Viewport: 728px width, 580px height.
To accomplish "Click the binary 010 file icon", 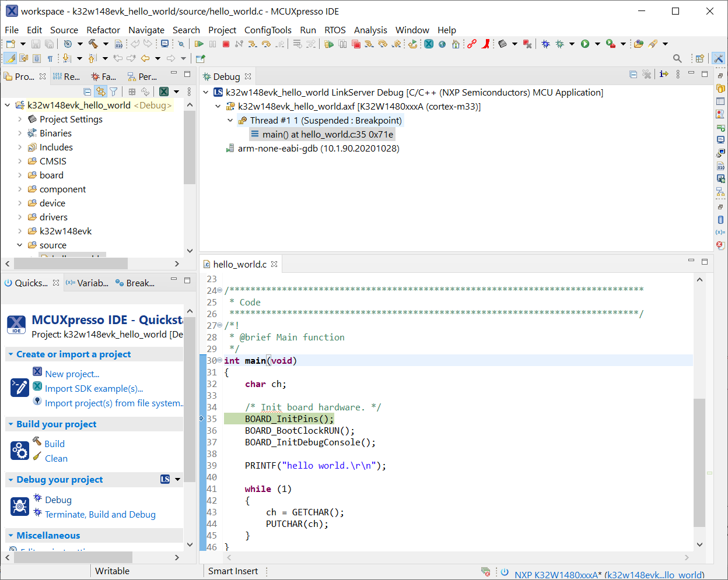I will [x=119, y=44].
